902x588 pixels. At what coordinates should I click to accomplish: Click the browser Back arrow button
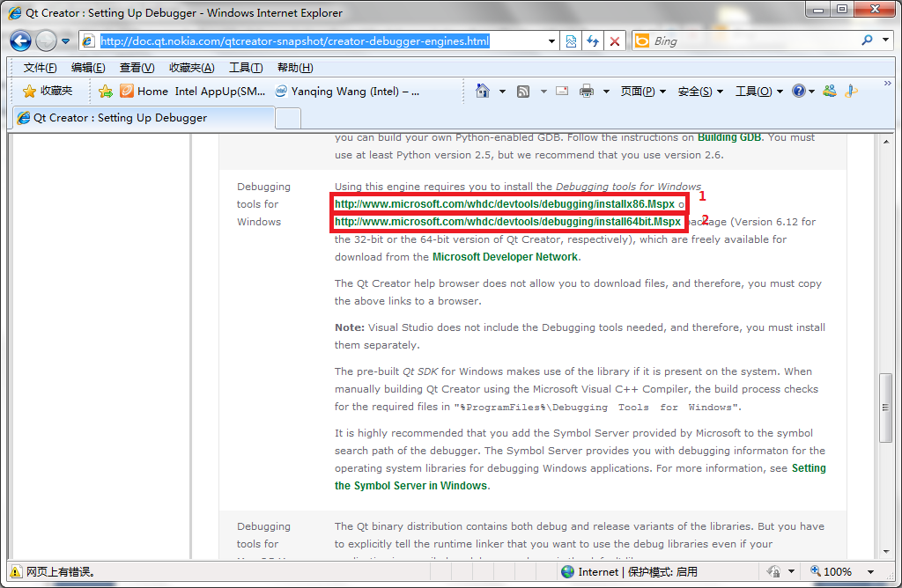(x=21, y=40)
